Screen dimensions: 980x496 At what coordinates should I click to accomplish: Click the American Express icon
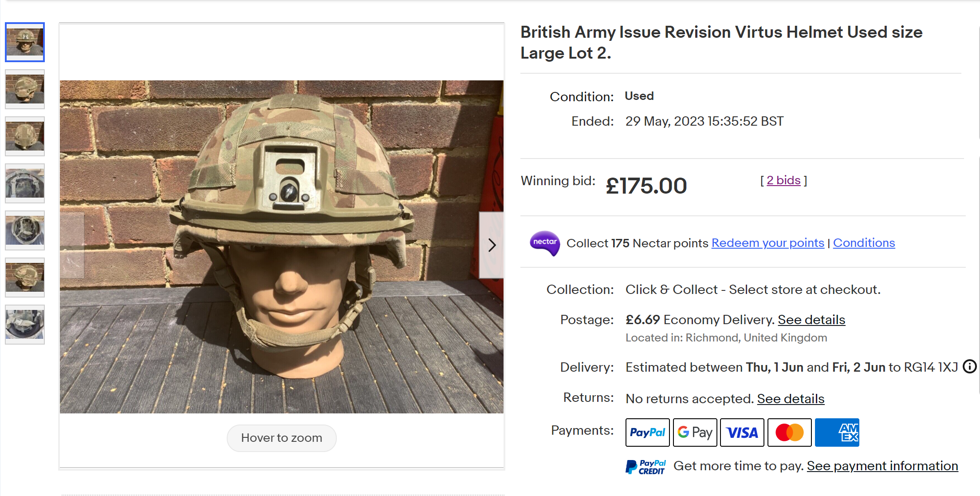coord(837,432)
